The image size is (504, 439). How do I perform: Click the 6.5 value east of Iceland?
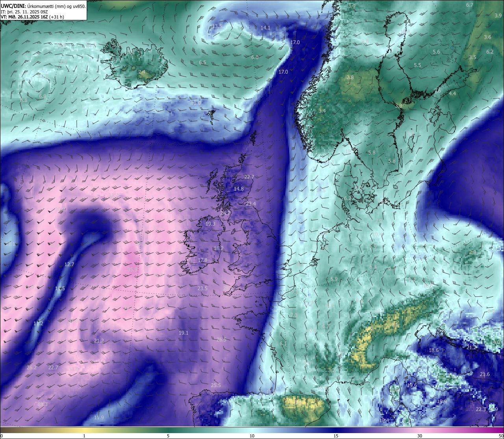(x=202, y=63)
